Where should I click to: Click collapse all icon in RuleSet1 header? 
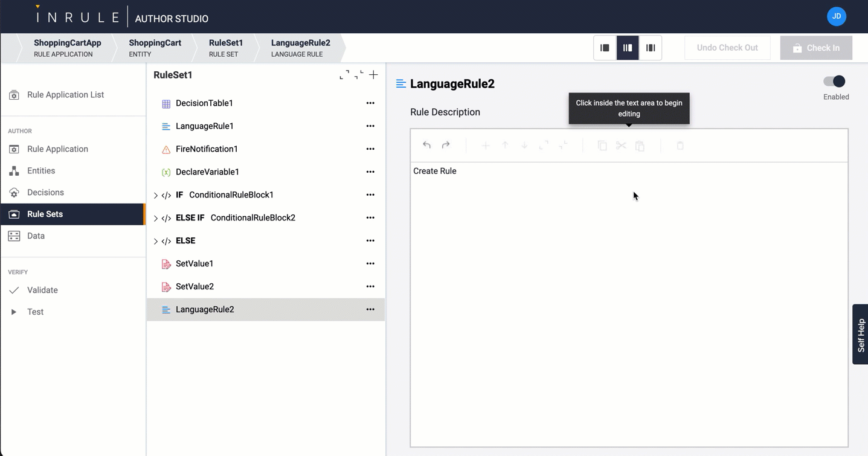tap(359, 75)
